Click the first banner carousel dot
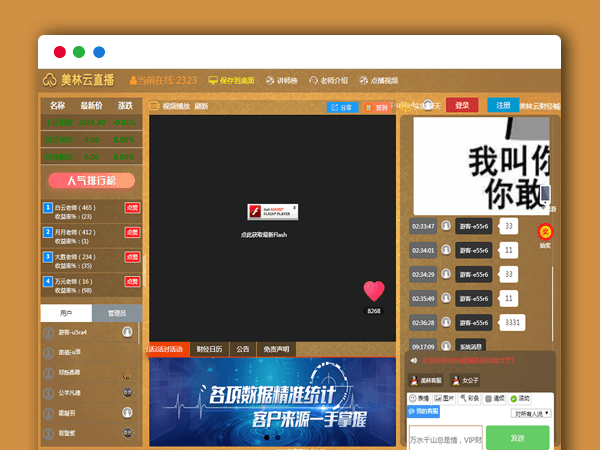 coord(267,437)
